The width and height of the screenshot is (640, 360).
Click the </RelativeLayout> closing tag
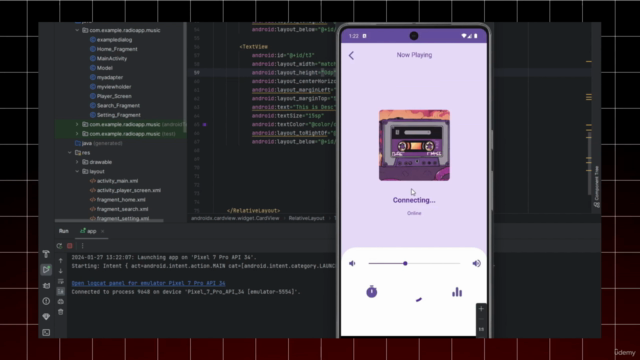click(253, 211)
